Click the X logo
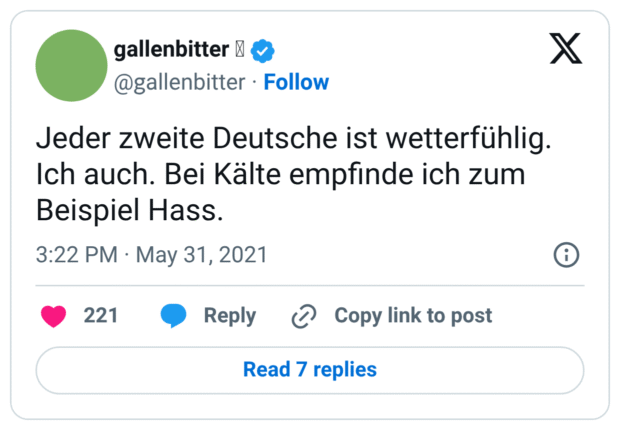Viewport: 620px width, 430px height. pos(565,49)
